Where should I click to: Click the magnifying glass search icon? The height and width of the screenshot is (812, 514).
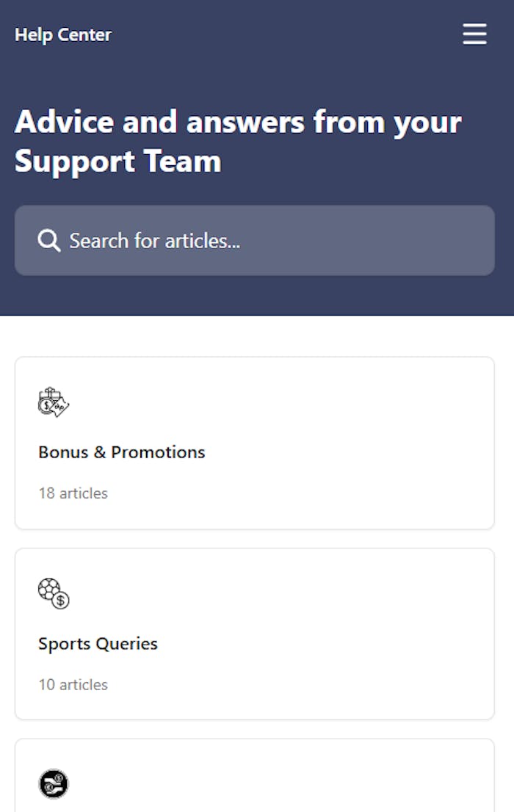[48, 241]
